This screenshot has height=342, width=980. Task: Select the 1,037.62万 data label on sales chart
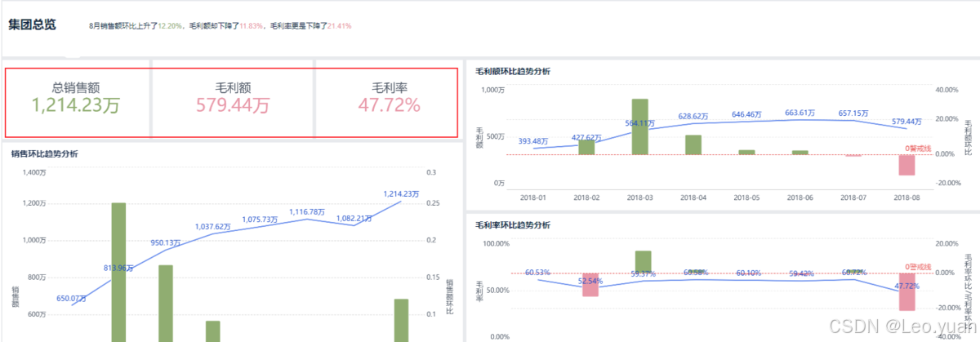pyautogui.click(x=213, y=227)
